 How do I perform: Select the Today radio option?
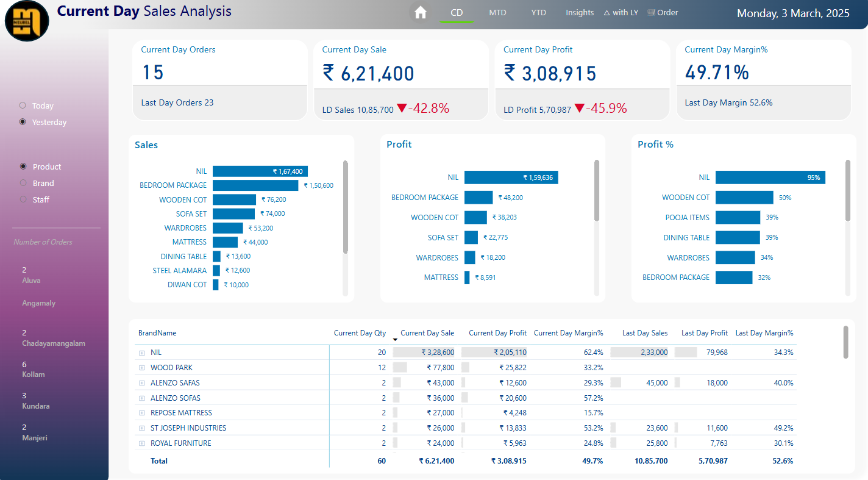23,106
